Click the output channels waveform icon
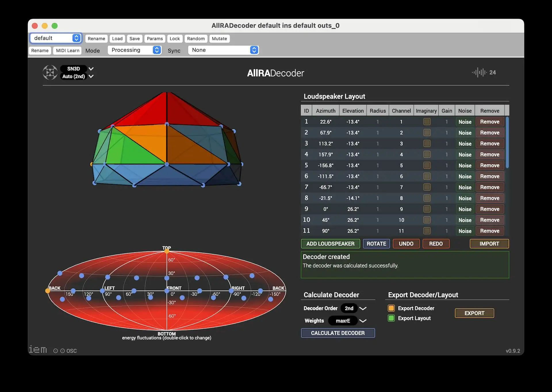Image resolution: width=552 pixels, height=392 pixels. point(479,72)
